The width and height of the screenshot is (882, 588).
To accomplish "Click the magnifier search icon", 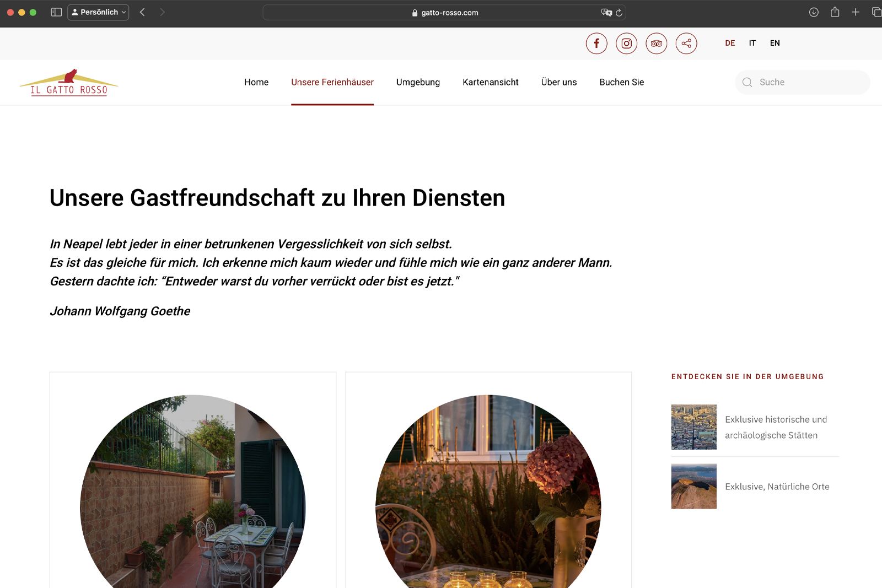I will click(x=747, y=82).
